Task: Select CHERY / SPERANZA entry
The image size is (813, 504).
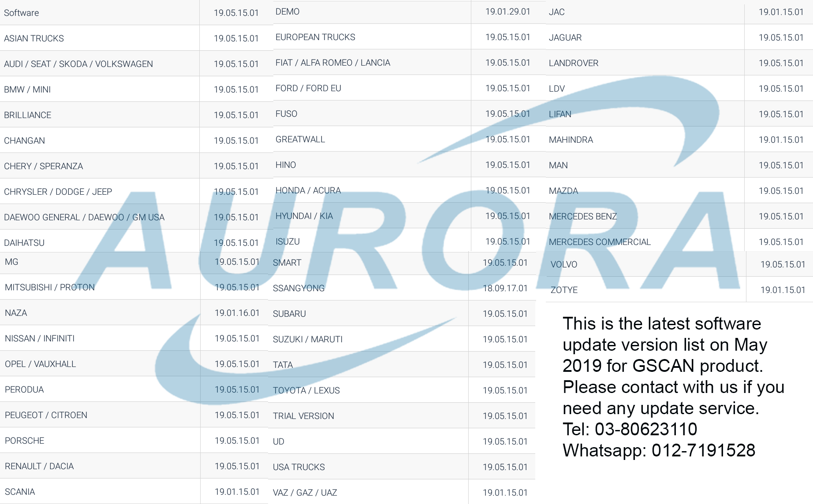Action: [44, 166]
